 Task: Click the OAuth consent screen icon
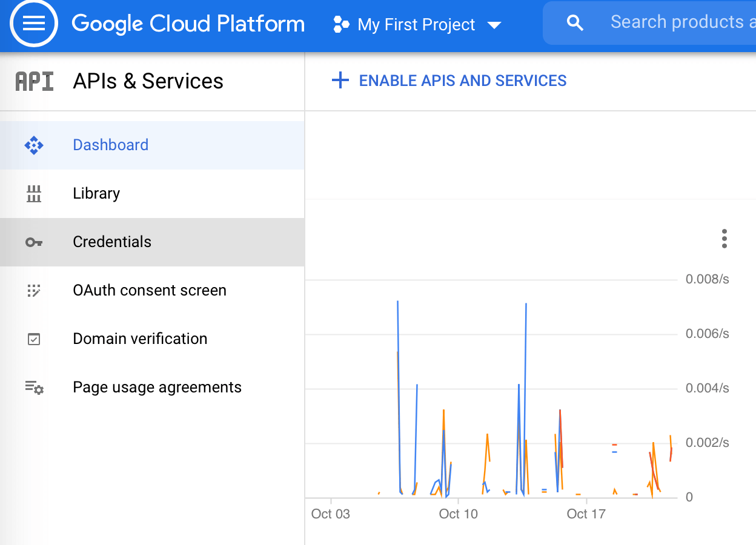[34, 291]
